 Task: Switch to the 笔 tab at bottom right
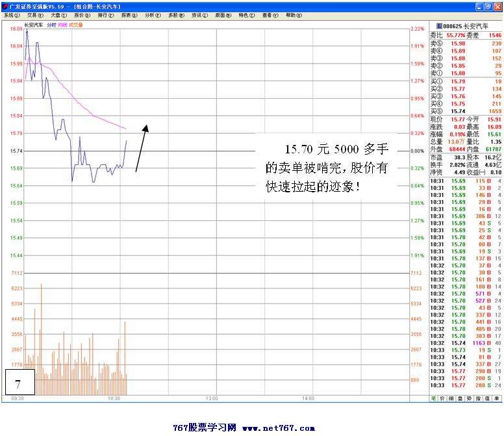point(434,398)
